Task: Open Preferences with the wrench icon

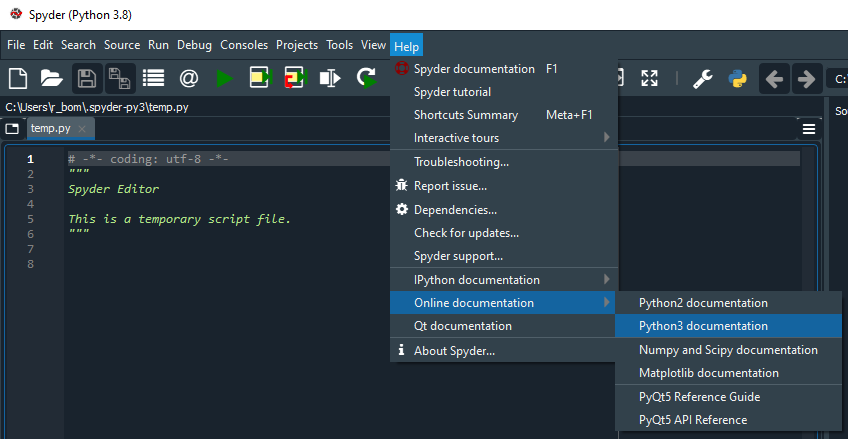Action: [x=703, y=79]
